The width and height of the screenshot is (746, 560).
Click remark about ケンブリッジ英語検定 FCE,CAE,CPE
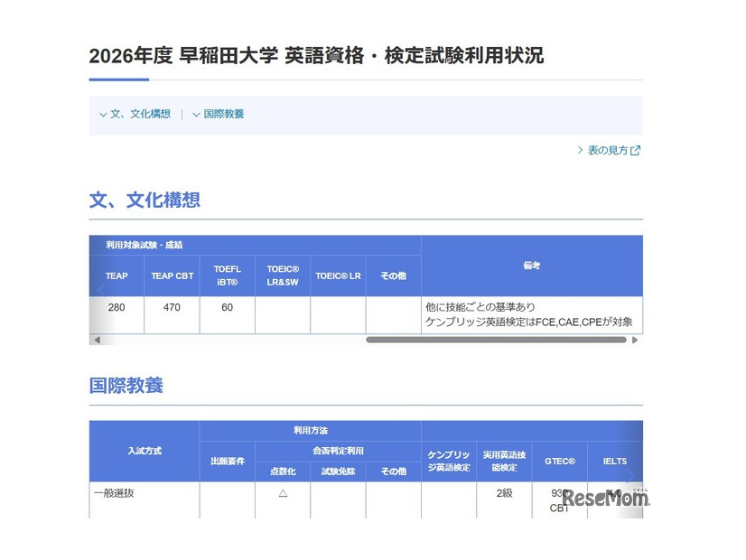[x=528, y=322]
